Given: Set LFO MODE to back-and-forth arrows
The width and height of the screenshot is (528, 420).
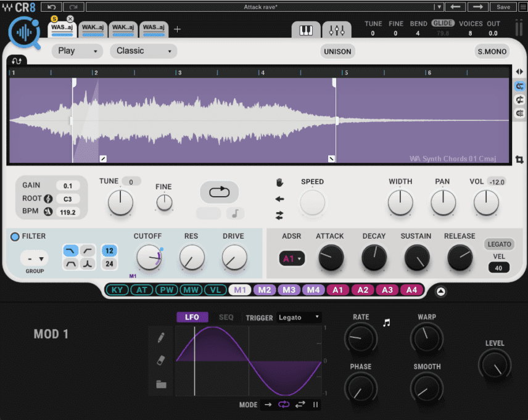Looking at the screenshot, I should 300,405.
